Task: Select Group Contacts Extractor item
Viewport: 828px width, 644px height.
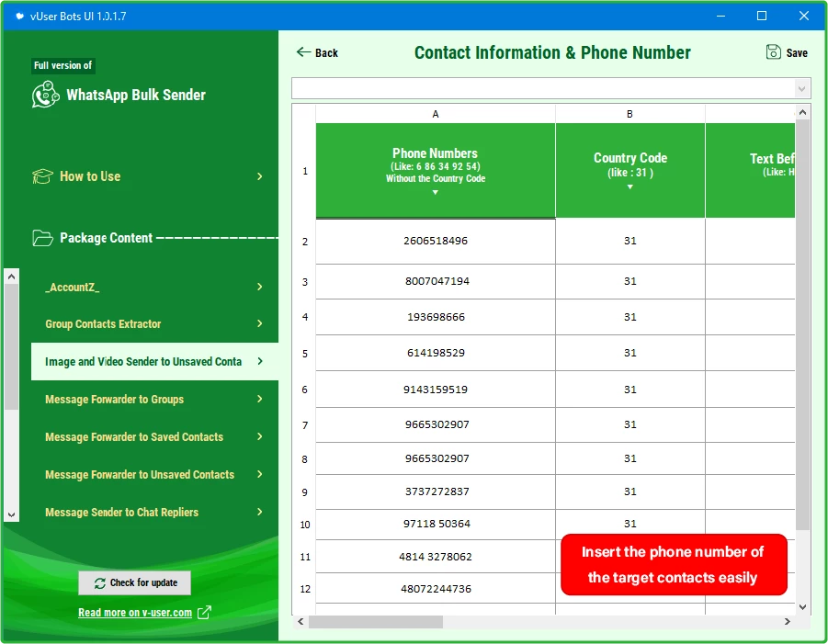Action: pyautogui.click(x=154, y=323)
